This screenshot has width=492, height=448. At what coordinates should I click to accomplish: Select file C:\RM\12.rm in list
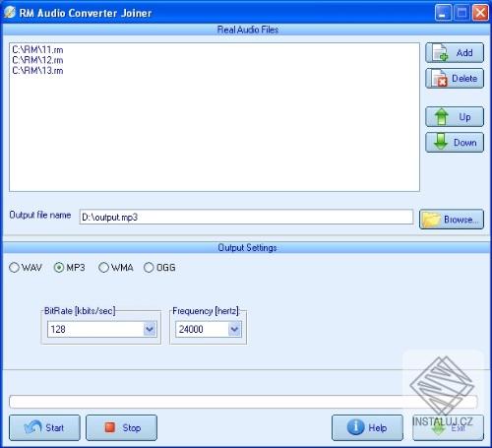point(37,60)
